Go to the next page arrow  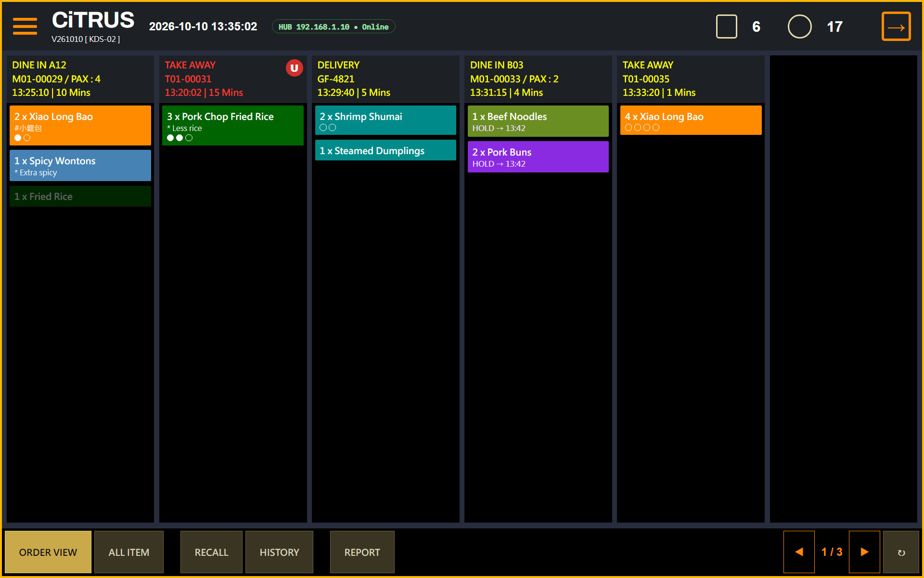(864, 552)
